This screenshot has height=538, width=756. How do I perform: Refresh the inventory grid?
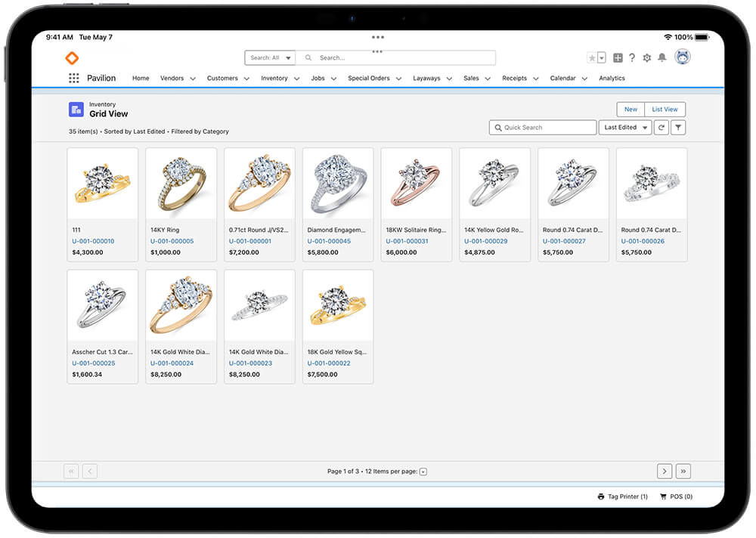point(661,128)
